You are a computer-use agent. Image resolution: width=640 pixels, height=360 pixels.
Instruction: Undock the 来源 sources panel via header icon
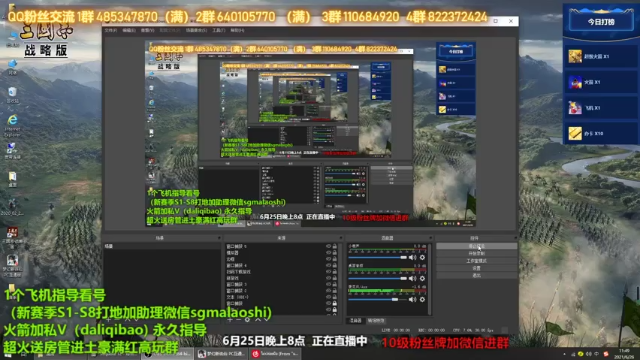340,238
